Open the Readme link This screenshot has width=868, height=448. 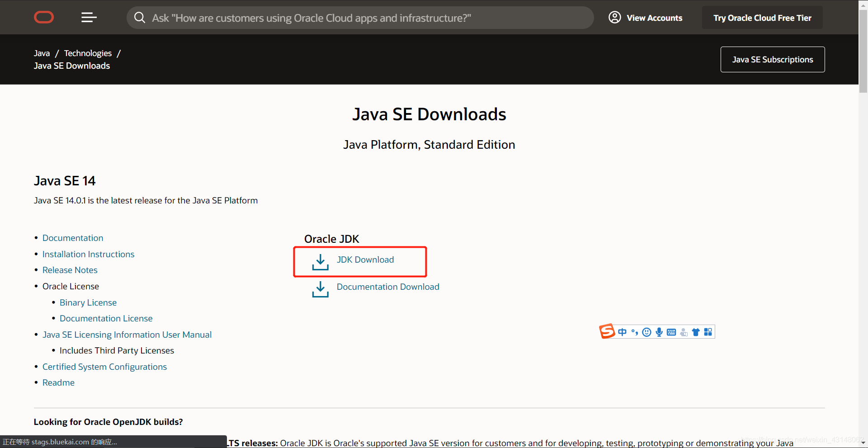coord(58,382)
